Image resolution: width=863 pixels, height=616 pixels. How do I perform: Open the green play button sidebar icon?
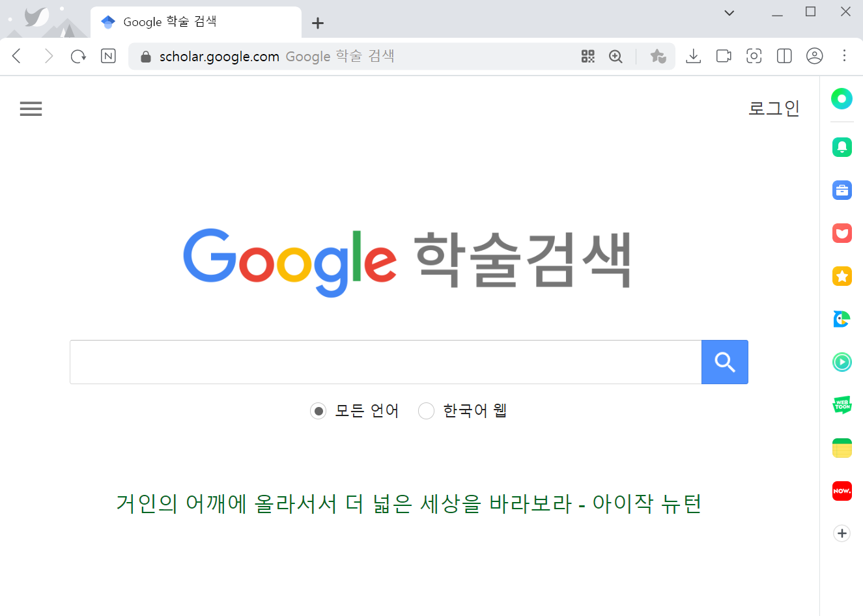click(842, 362)
